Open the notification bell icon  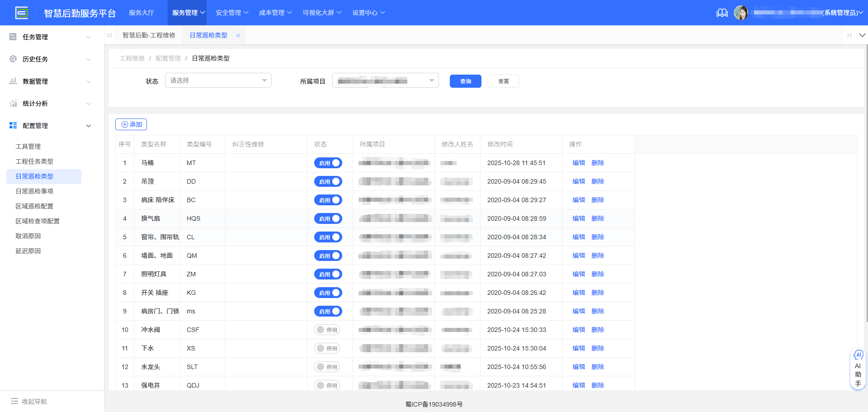(x=722, y=13)
